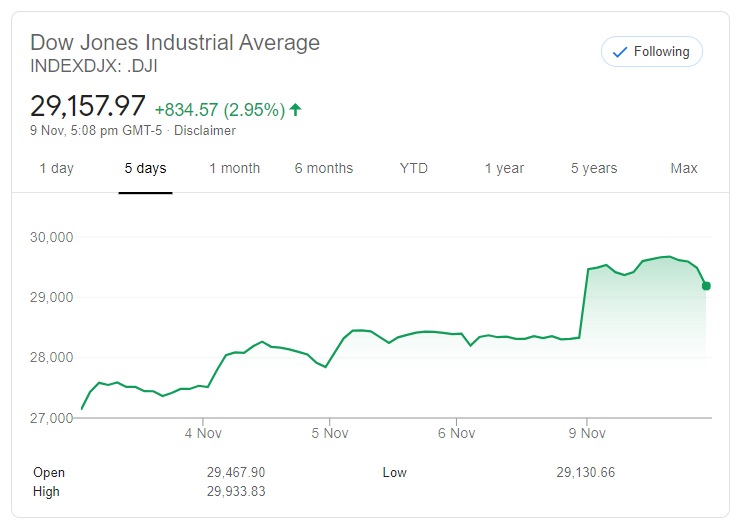Click the 28,000 axis label
Image resolution: width=739 pixels, height=526 pixels.
point(52,357)
